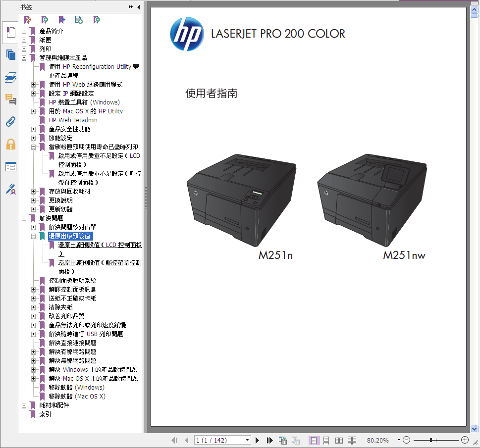Image resolution: width=480 pixels, height=448 pixels.
Task: Open bookmark 還原出廠預設值 (LCD 控制面板)
Action: point(100,249)
